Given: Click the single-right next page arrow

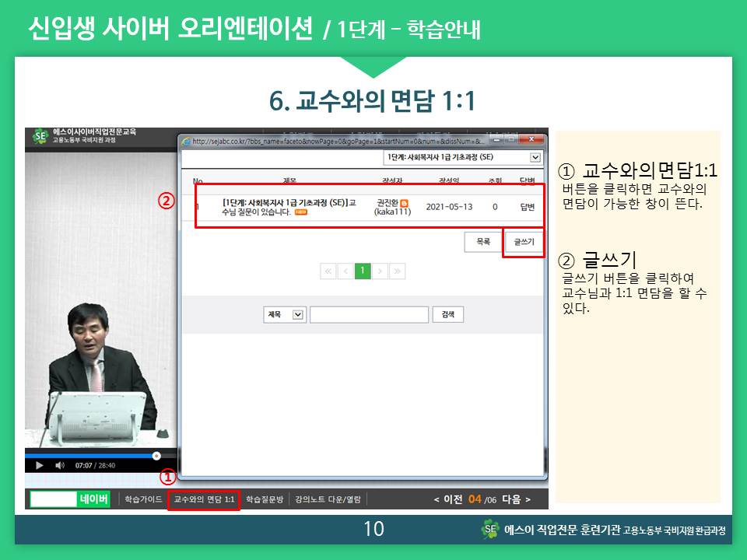Looking at the screenshot, I should (x=380, y=271).
